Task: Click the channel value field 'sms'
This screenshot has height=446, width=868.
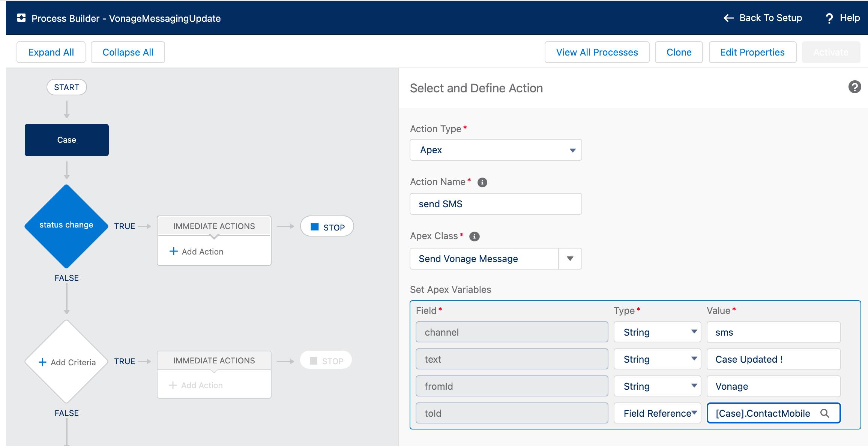Action: tap(773, 332)
